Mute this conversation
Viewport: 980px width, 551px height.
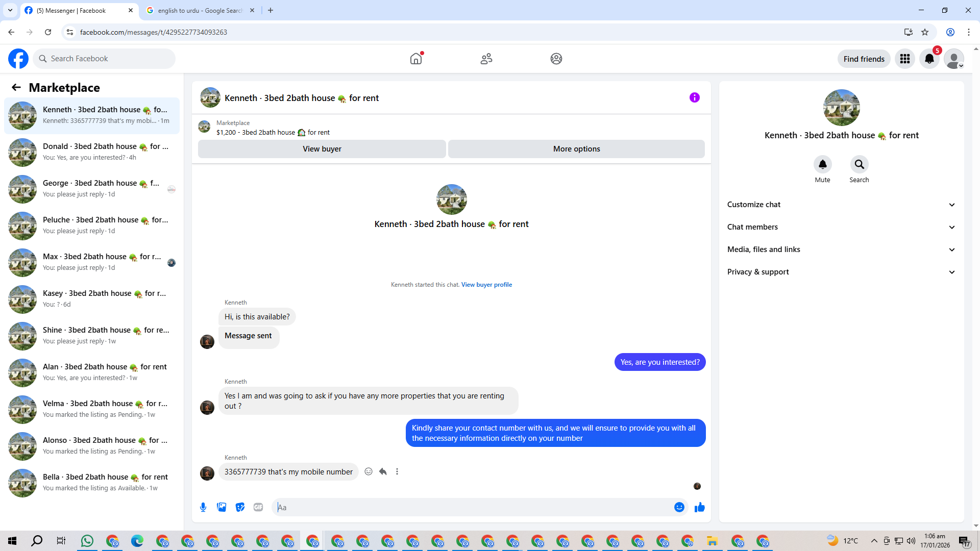coord(822,164)
